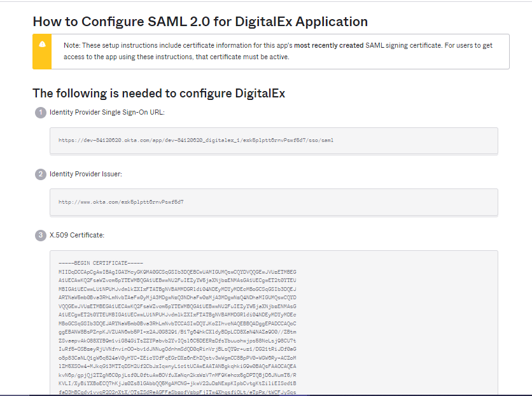
Task: Click the "How to Configure SAML 2.0" heading
Action: tap(200, 22)
